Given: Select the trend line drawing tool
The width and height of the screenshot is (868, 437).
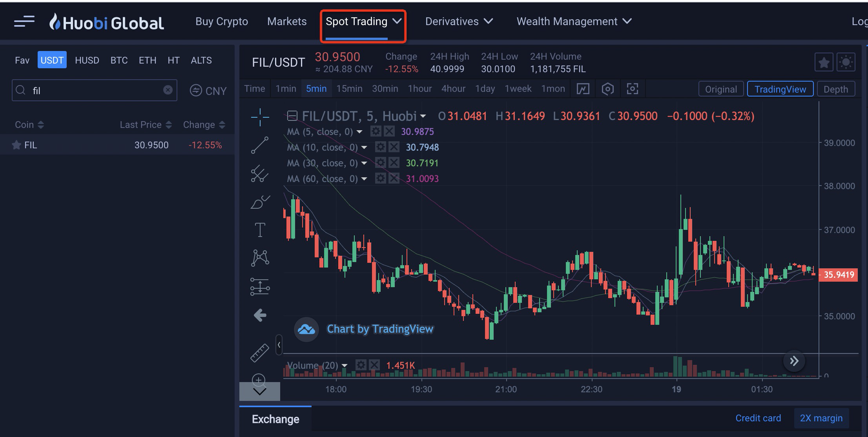Looking at the screenshot, I should pyautogui.click(x=260, y=145).
